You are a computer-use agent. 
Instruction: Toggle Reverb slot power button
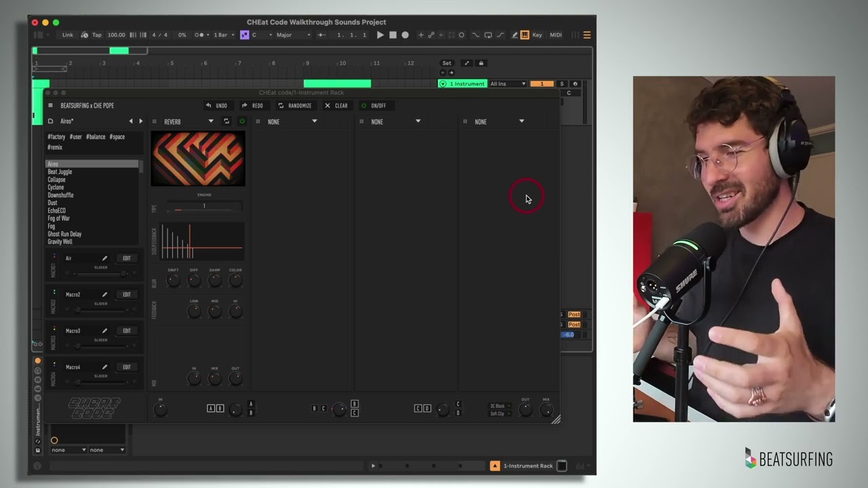pyautogui.click(x=241, y=121)
